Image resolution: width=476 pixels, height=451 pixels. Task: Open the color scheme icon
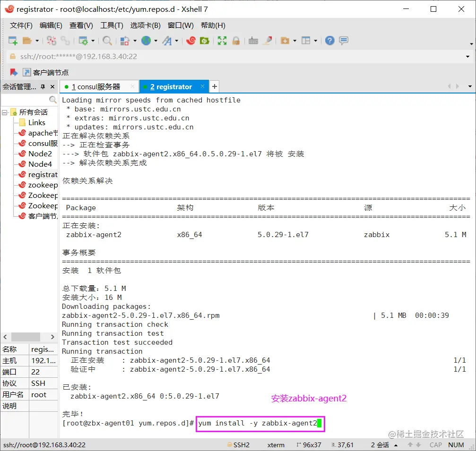(x=125, y=41)
